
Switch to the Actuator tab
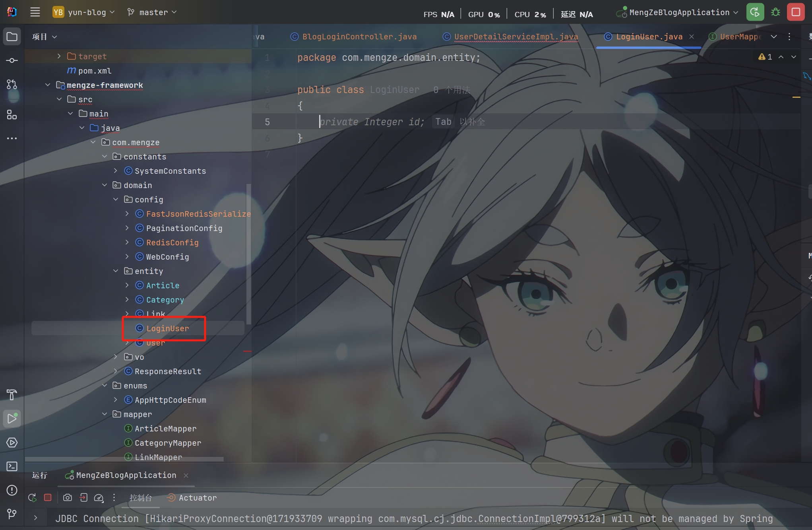click(198, 498)
